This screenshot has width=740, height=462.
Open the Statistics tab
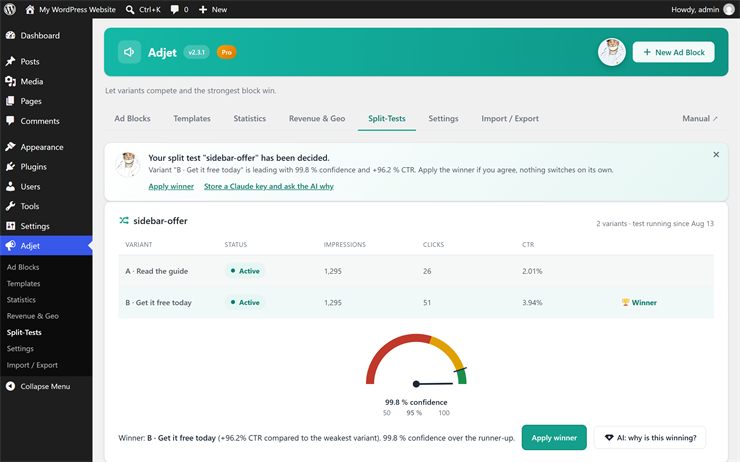coord(250,118)
